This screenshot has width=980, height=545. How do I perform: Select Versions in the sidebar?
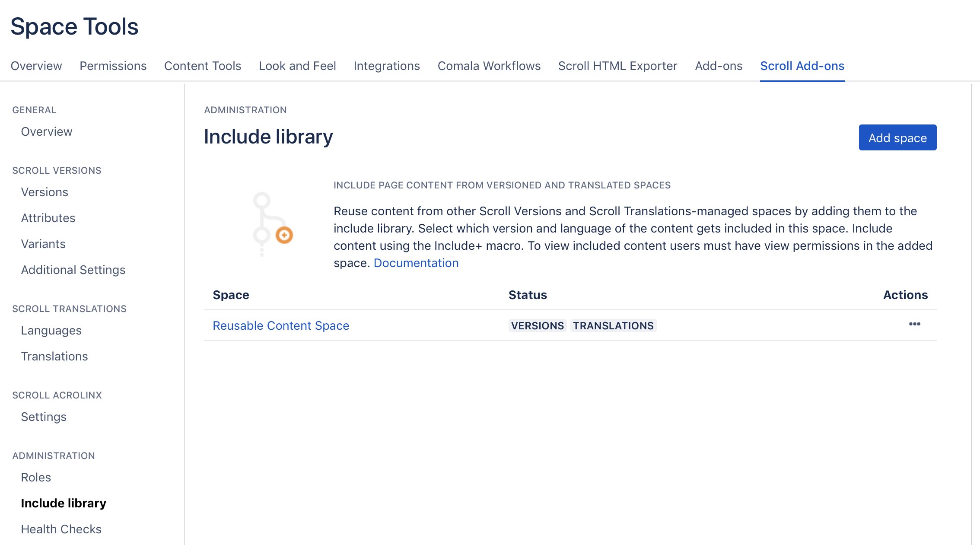point(45,192)
